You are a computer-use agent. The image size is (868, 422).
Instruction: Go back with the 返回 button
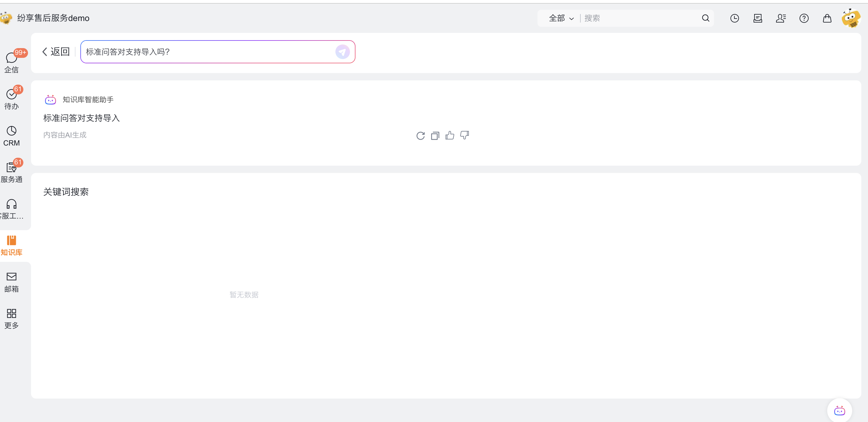56,51
